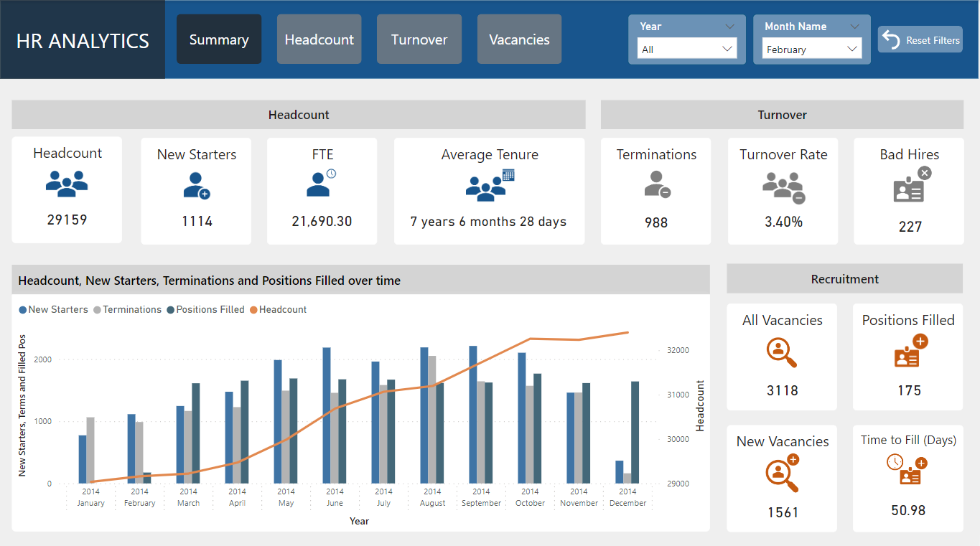Click the All Vacancies magnifier icon
Screen dimensions: 980x546
coord(782,352)
